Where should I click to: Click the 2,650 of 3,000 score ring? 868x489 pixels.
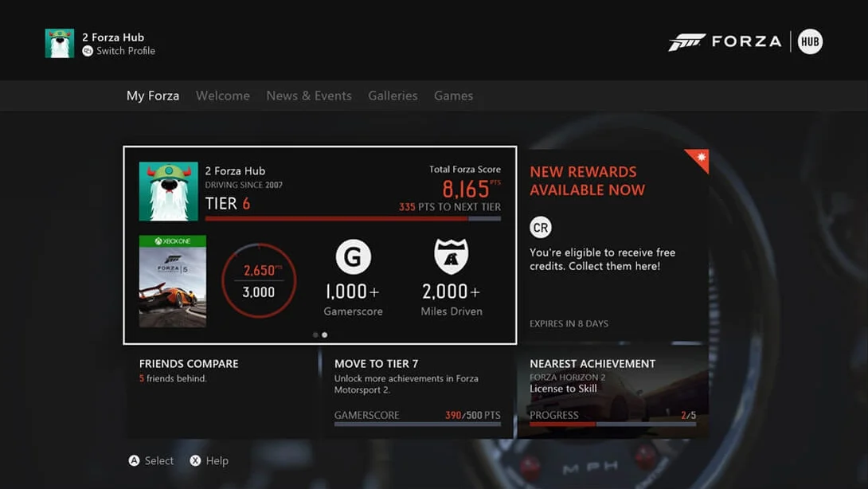(x=259, y=281)
